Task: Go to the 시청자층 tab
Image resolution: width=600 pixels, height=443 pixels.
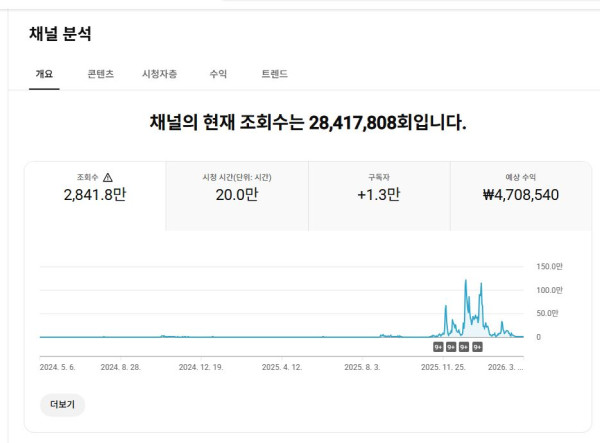Action: [x=160, y=74]
